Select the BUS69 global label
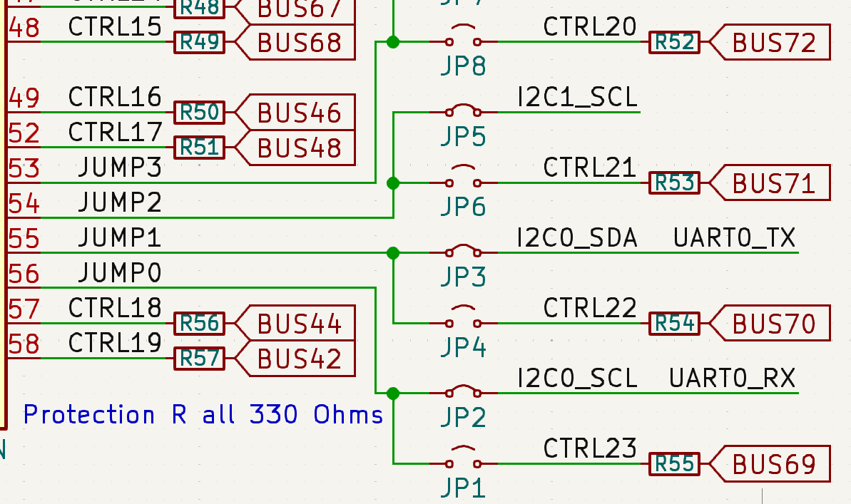 pyautogui.click(x=773, y=465)
